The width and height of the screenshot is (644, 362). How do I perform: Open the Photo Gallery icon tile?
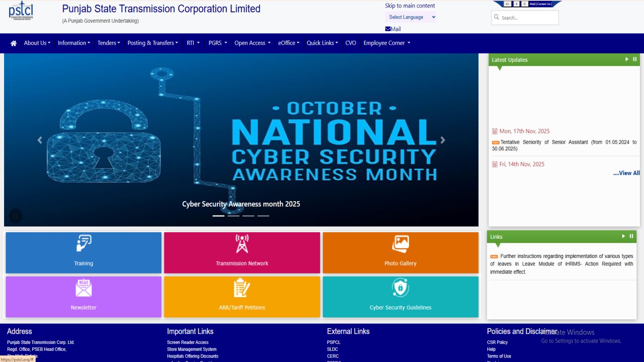(x=400, y=244)
